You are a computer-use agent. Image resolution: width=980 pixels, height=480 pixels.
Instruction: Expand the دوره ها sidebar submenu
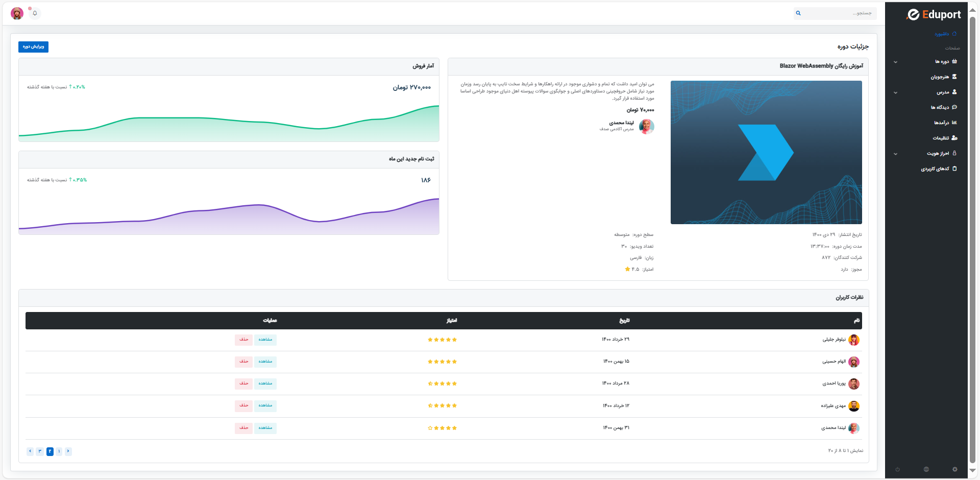coord(895,62)
